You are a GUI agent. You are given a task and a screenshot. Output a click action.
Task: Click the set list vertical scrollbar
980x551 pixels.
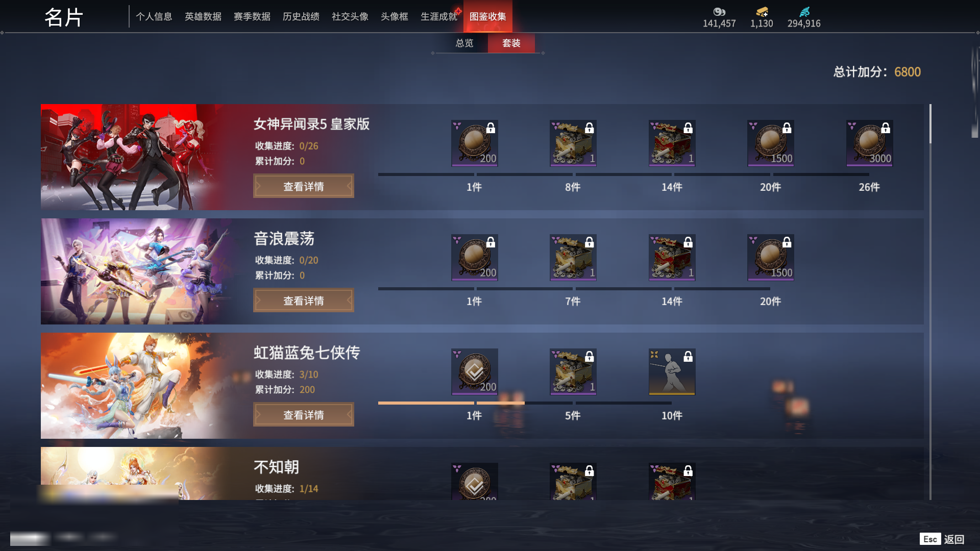tap(930, 302)
